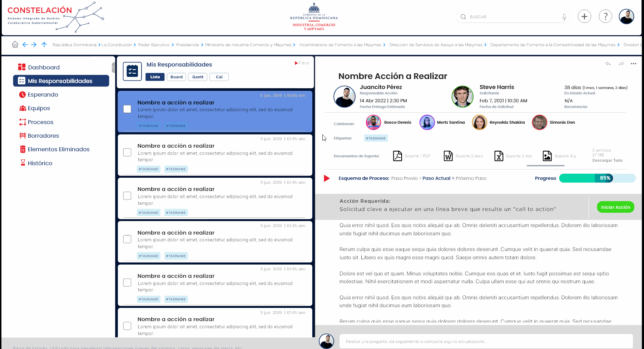The height and width of the screenshot is (349, 644).
Task: Click the plus add button in header
Action: 584,16
